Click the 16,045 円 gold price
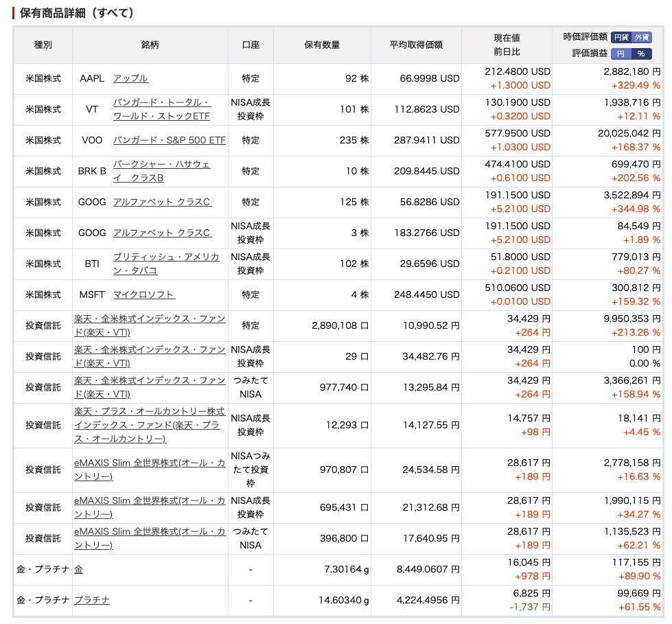This screenshot has width=672, height=624. (529, 562)
